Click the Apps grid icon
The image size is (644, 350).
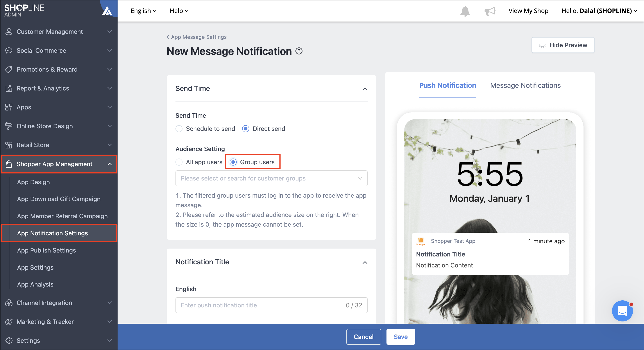[x=9, y=107]
